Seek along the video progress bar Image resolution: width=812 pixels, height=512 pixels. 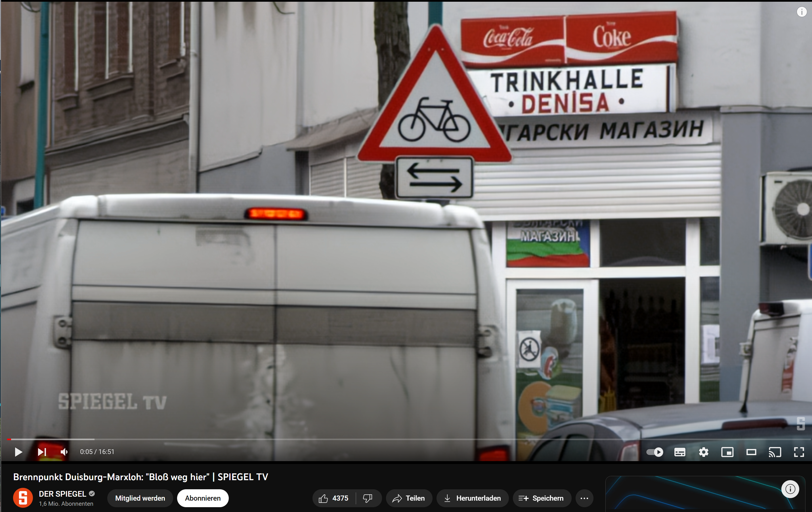[x=405, y=440]
